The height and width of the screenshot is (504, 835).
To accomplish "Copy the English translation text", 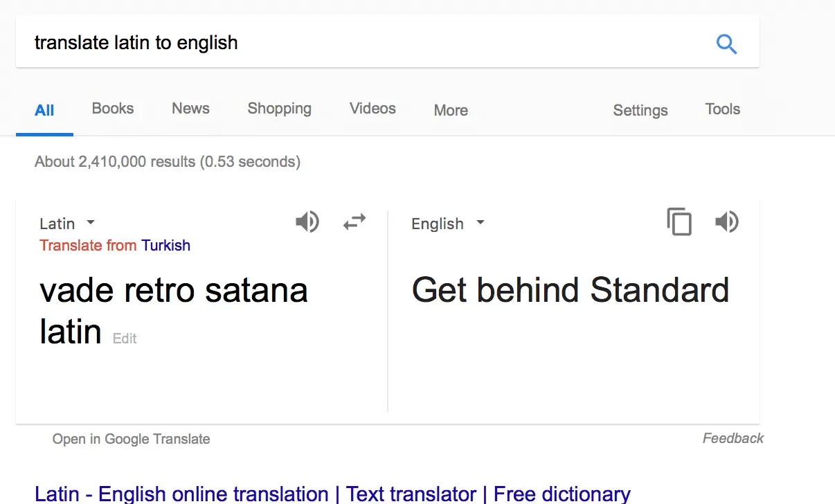I will (679, 222).
